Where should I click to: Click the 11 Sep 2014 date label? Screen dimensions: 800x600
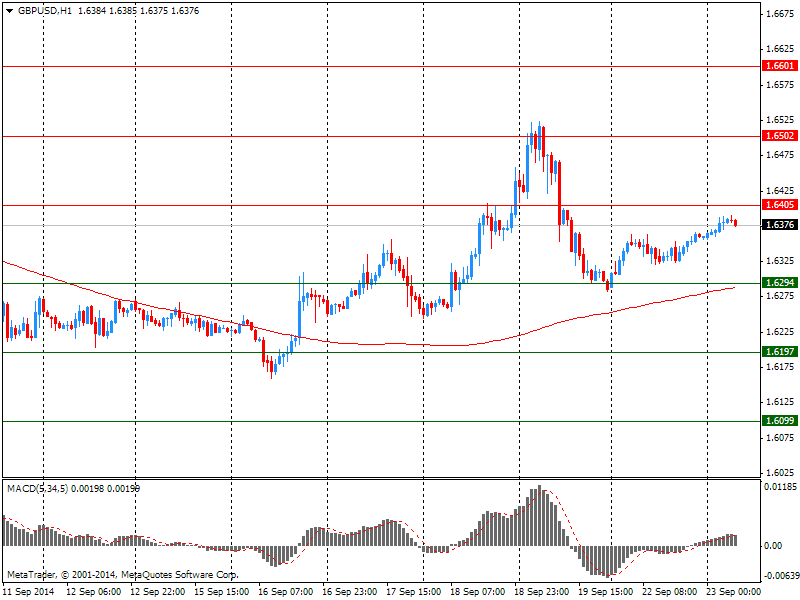[29, 592]
